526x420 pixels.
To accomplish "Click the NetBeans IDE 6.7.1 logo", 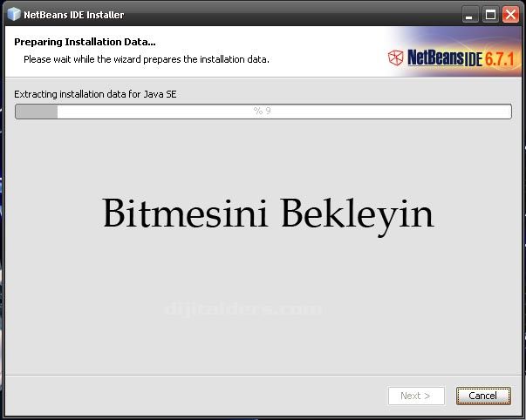I will coord(450,58).
